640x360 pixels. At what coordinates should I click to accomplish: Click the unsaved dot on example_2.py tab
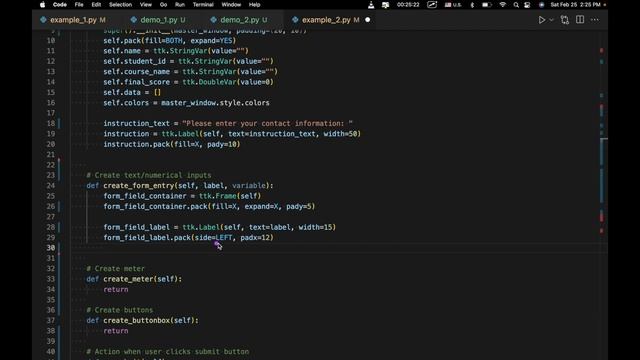point(368,20)
